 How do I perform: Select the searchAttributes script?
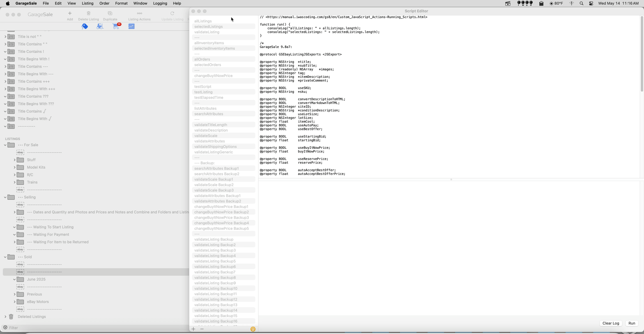coord(224,114)
